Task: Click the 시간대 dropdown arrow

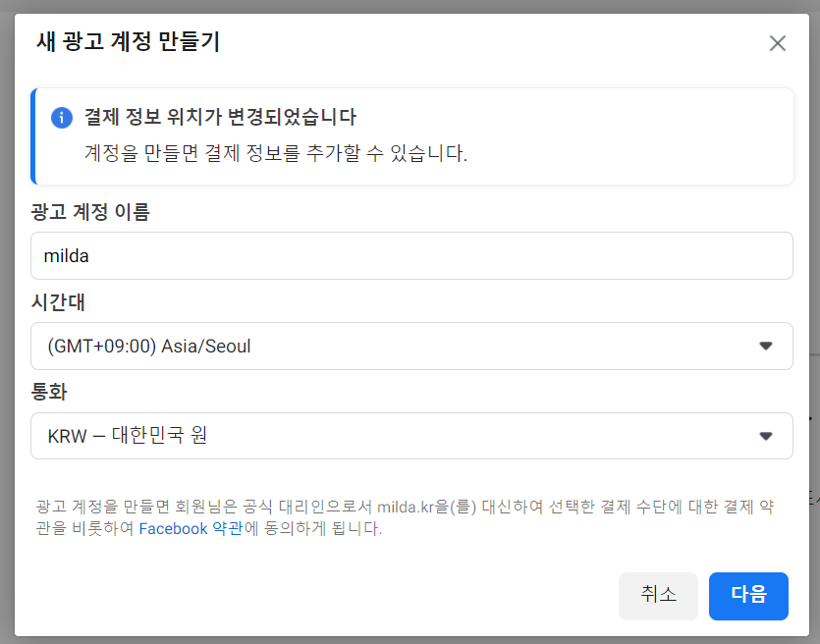Action: click(x=766, y=346)
